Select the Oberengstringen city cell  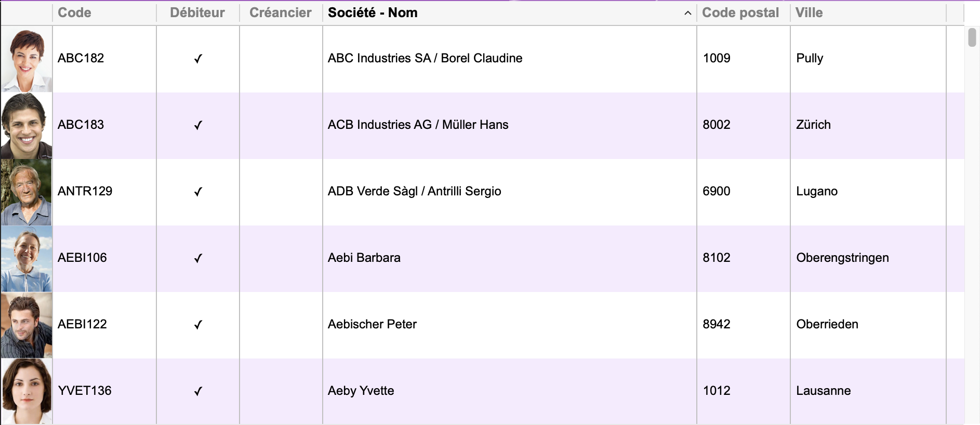point(842,258)
